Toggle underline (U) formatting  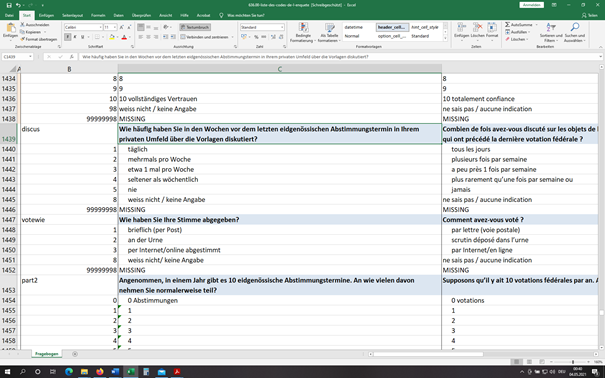tap(82, 37)
